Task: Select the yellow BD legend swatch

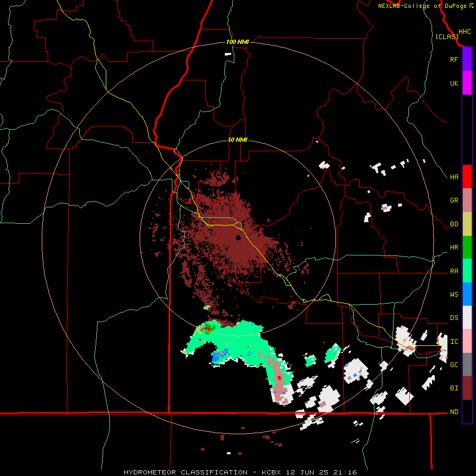Action: [x=467, y=224]
